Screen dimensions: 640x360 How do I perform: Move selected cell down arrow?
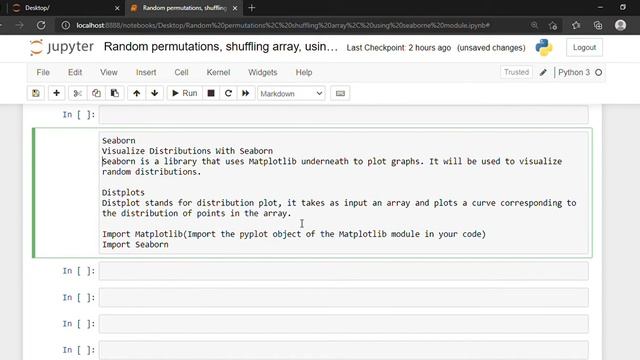[x=155, y=93]
